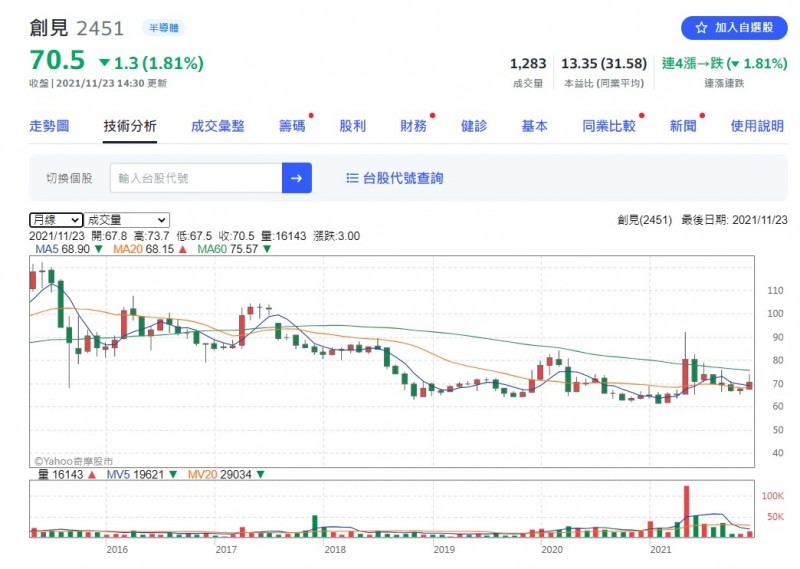The width and height of the screenshot is (800, 569).
Task: Click the 100K volume axis label
Action: 772,496
